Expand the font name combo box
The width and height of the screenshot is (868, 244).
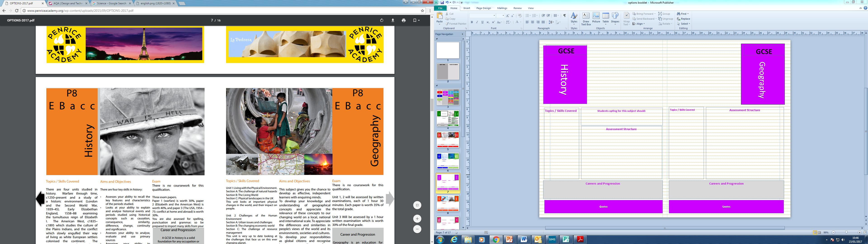[494, 16]
